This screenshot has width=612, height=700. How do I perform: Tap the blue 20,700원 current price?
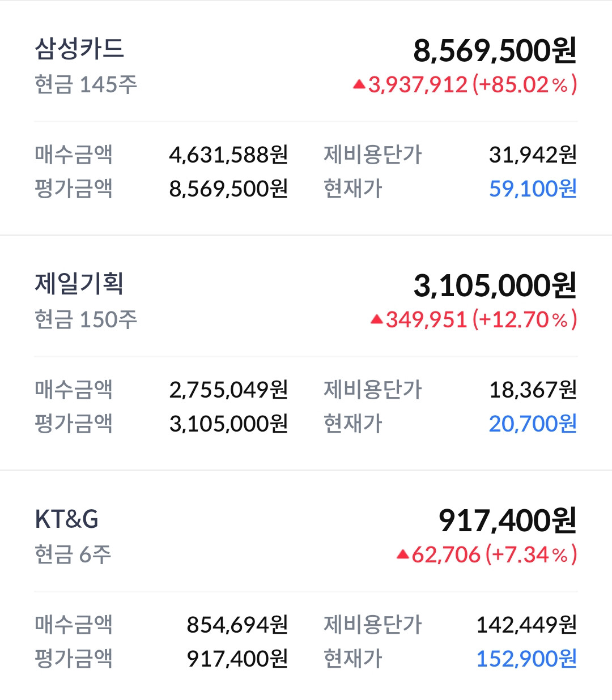coord(533,424)
